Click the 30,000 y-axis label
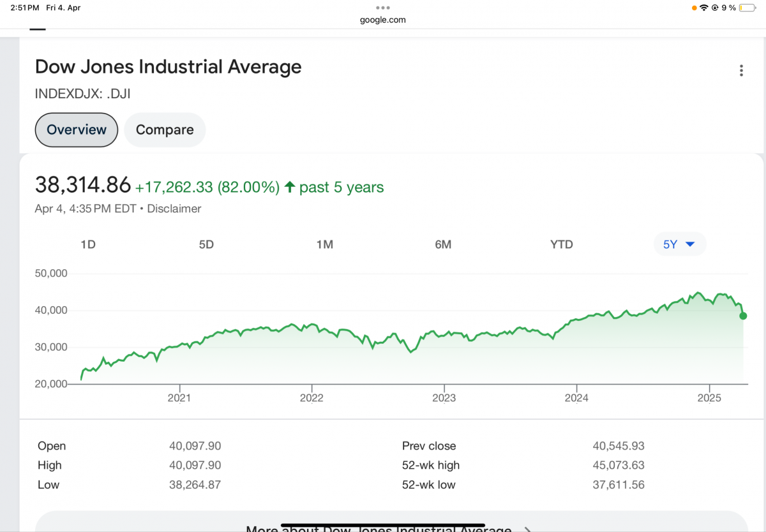The image size is (766, 532). click(50, 348)
